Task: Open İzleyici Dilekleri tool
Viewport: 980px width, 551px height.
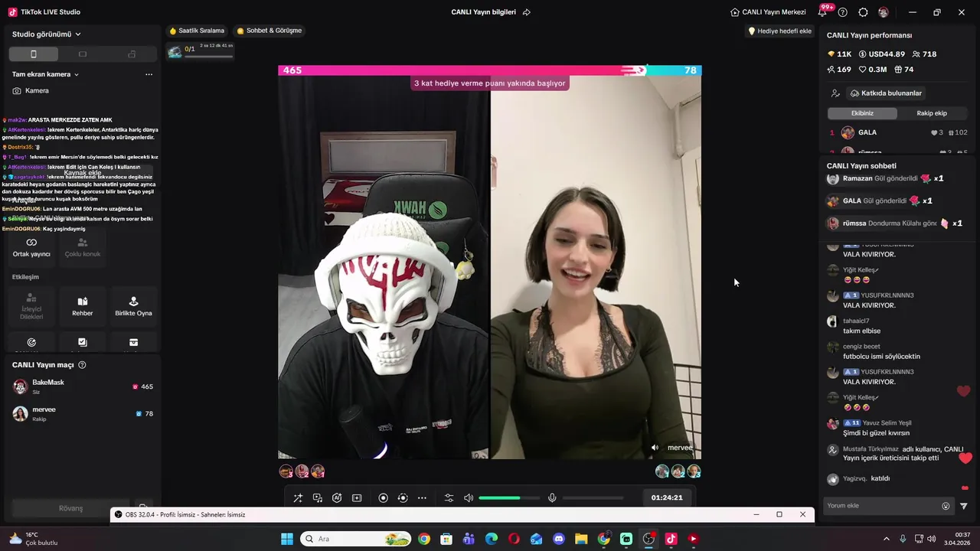Action: (31, 306)
